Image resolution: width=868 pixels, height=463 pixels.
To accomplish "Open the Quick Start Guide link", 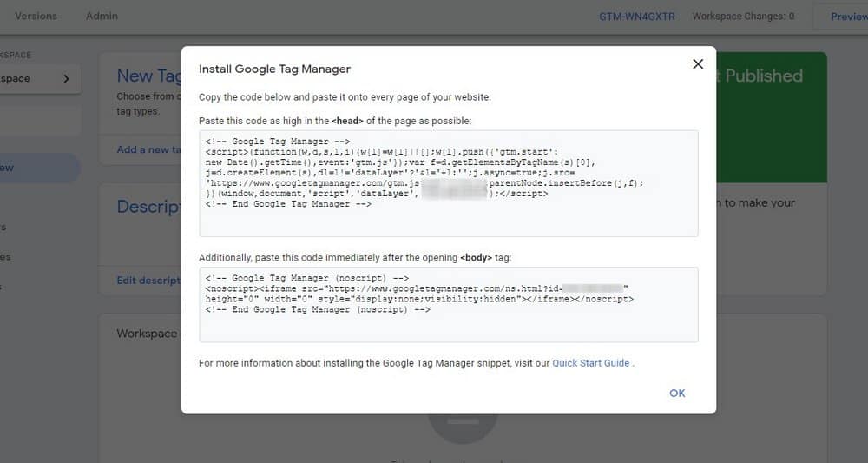I will pyautogui.click(x=590, y=363).
